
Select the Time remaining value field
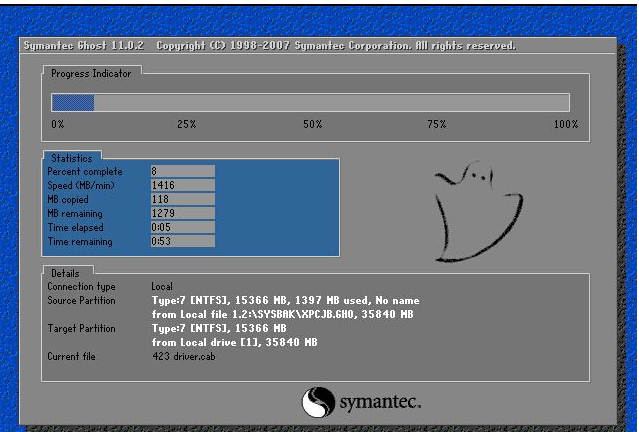tap(182, 241)
